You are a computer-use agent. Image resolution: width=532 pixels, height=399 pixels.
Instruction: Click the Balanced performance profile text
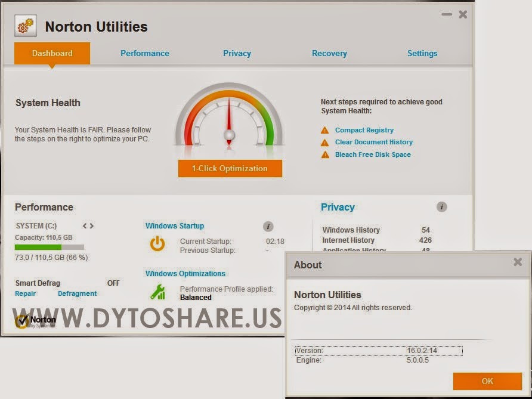(196, 298)
